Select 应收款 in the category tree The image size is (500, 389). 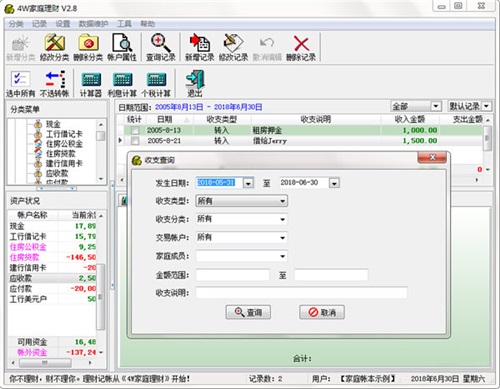(57, 173)
